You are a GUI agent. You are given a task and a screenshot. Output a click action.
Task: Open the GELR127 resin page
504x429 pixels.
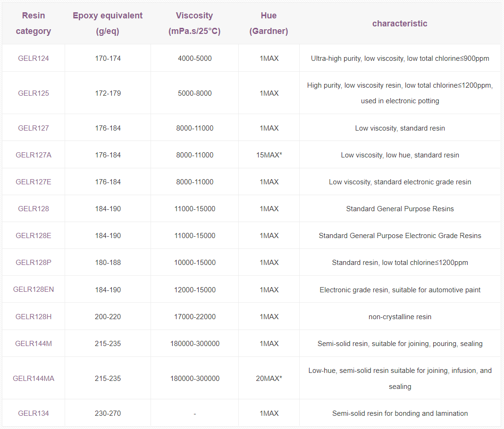(x=34, y=128)
